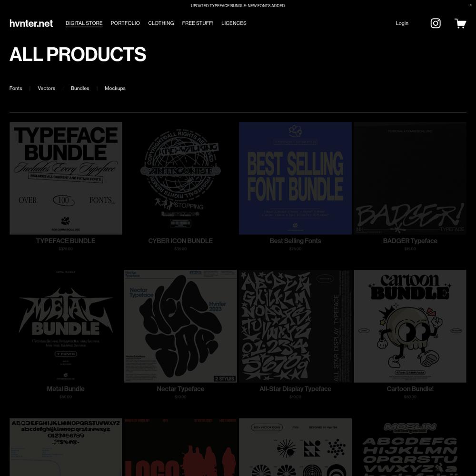Go to Portfolio in the navigation
The image size is (476, 476).
(x=125, y=23)
